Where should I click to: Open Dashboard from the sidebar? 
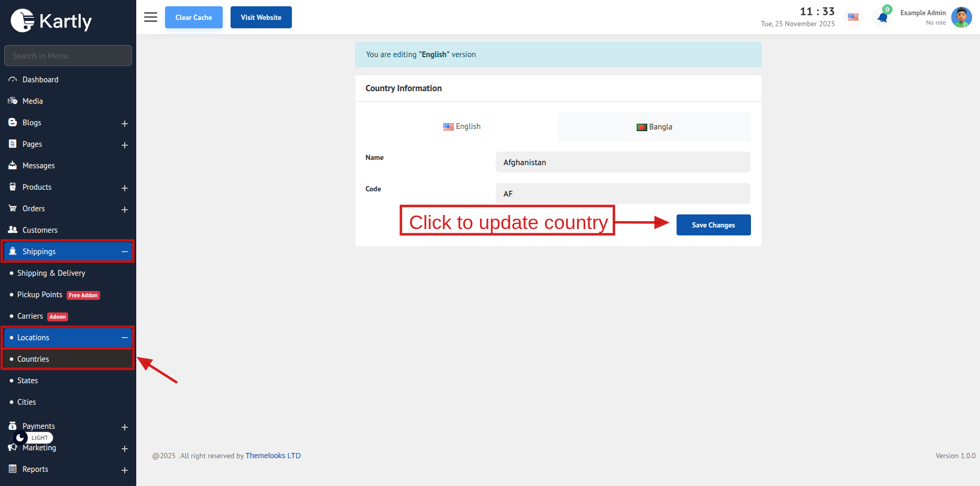point(40,80)
